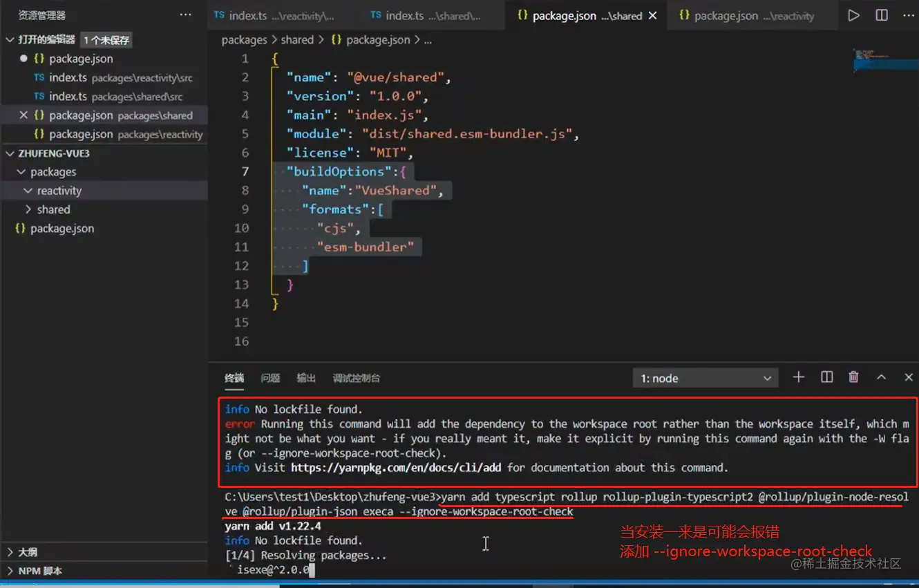
Task: Run the file with the play icon
Action: point(854,15)
